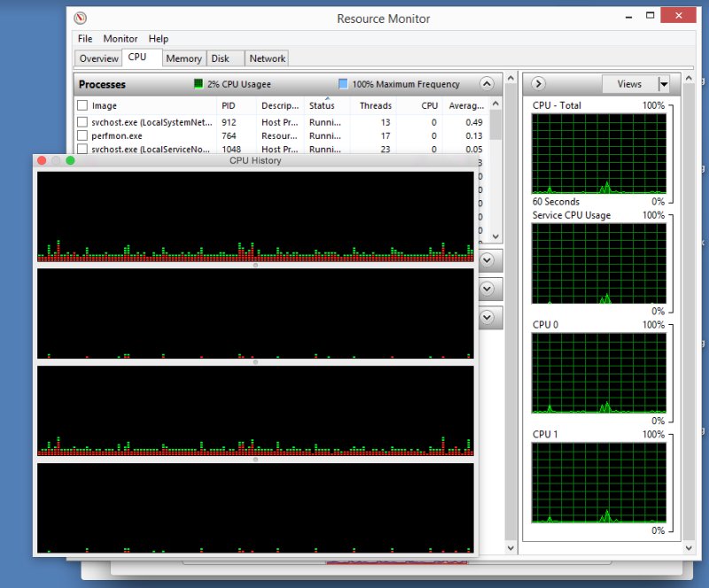Image resolution: width=709 pixels, height=588 pixels.
Task: Zoom the CPU History window with green button
Action: (x=71, y=160)
